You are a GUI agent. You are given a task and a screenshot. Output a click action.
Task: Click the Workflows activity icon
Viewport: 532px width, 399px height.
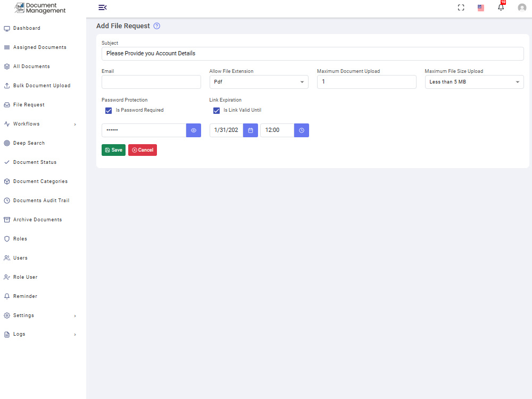tap(7, 124)
